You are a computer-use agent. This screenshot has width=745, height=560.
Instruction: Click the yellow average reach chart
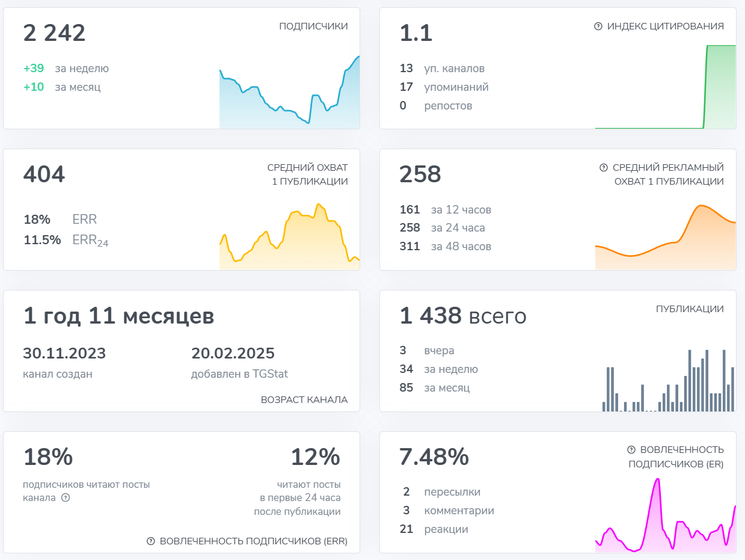[289, 238]
